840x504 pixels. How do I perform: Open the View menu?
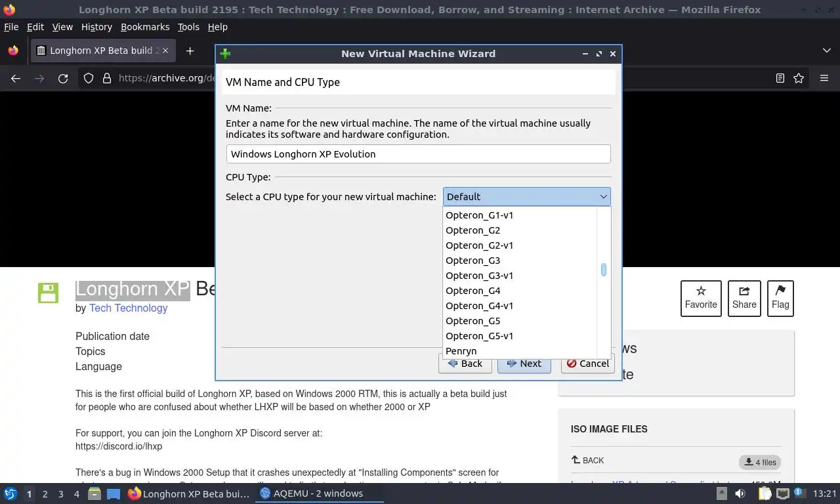click(x=62, y=27)
